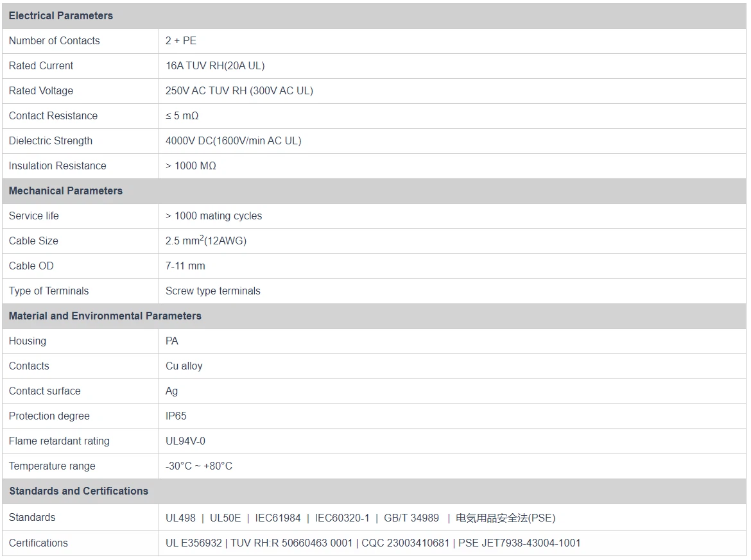The width and height of the screenshot is (751, 560).
Task: Click the UL E356932 certification number
Action: (x=193, y=543)
